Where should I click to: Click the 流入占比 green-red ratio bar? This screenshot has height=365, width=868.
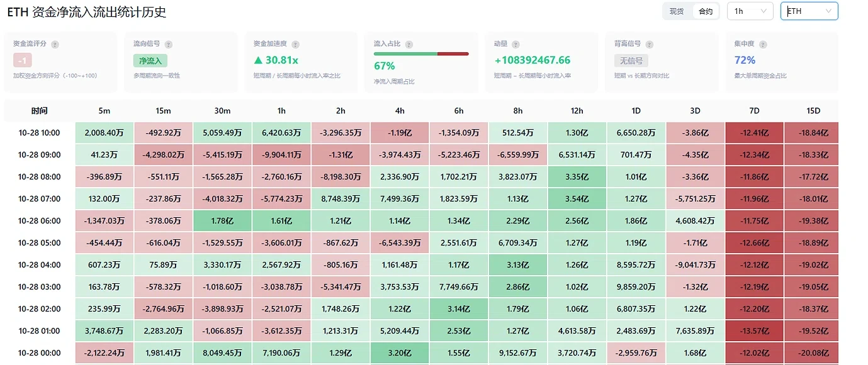pyautogui.click(x=421, y=54)
